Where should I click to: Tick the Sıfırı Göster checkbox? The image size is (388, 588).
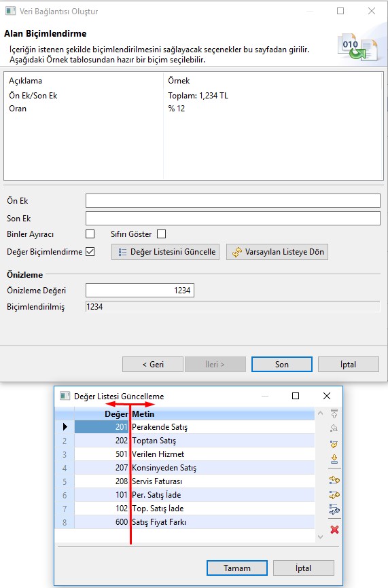tap(161, 234)
